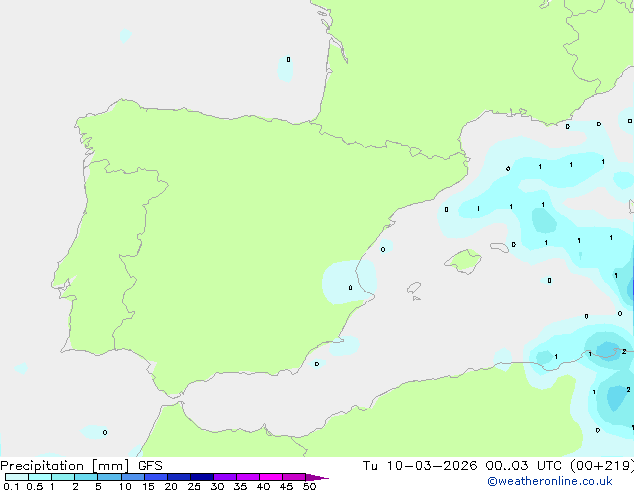Select the 30–35 mm violet legend segment
The image size is (634, 490).
coord(225,477)
